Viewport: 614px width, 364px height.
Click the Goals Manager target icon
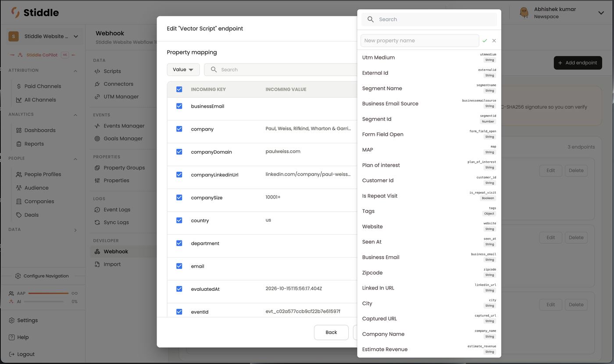[x=97, y=139]
